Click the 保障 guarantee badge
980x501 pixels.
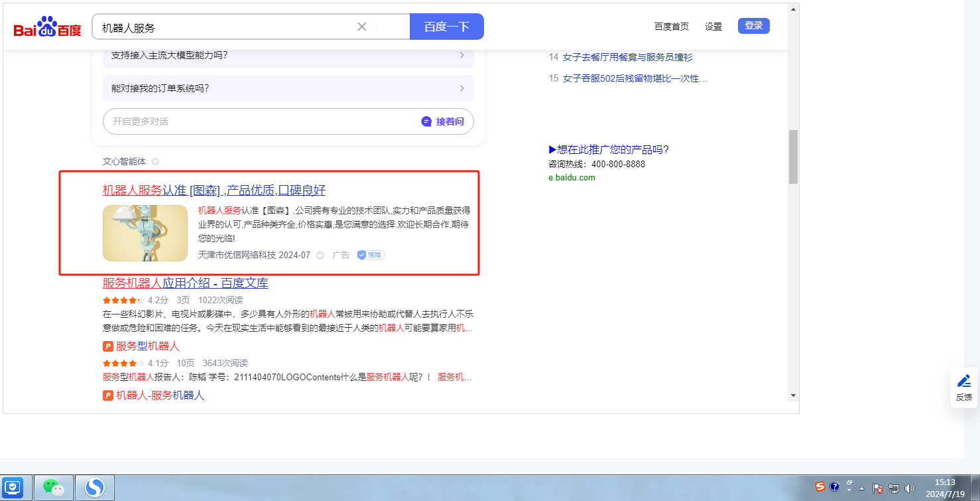point(371,255)
